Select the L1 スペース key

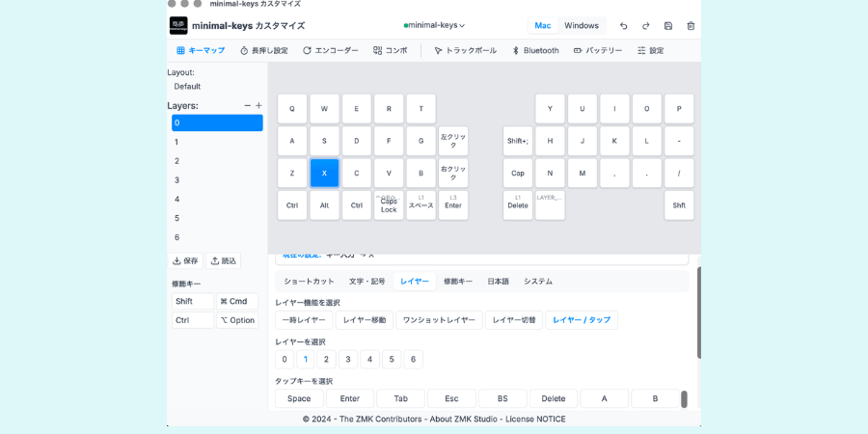(x=420, y=205)
